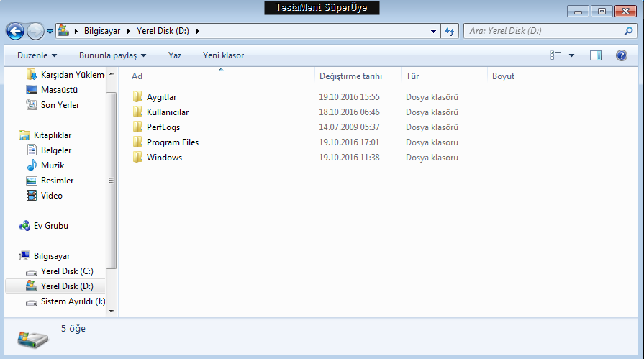Viewport: 644px width, 359px height.
Task: Click the drive icon in details pane
Action: [33, 340]
